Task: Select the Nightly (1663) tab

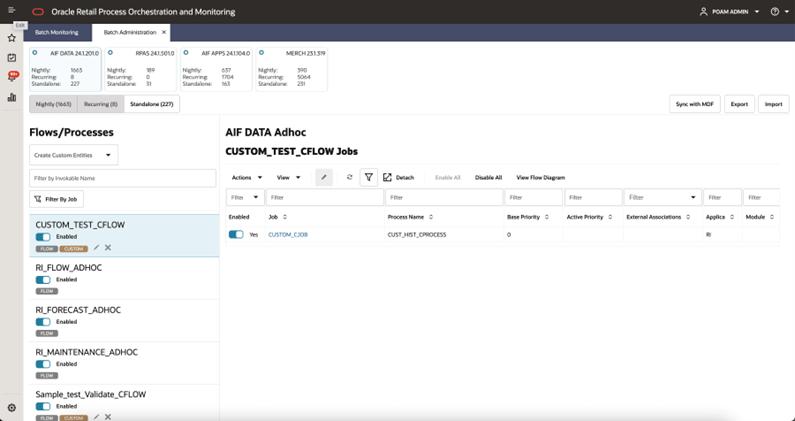Action: coord(53,104)
